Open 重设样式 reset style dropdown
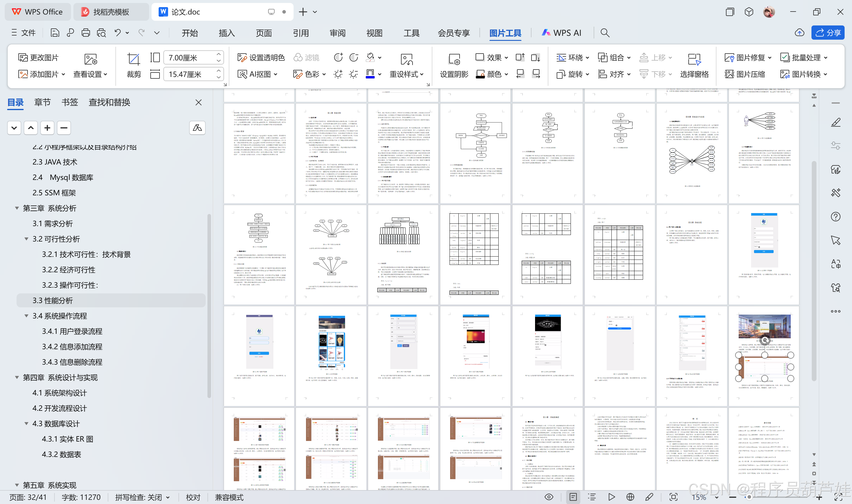This screenshot has height=504, width=852. pyautogui.click(x=407, y=74)
